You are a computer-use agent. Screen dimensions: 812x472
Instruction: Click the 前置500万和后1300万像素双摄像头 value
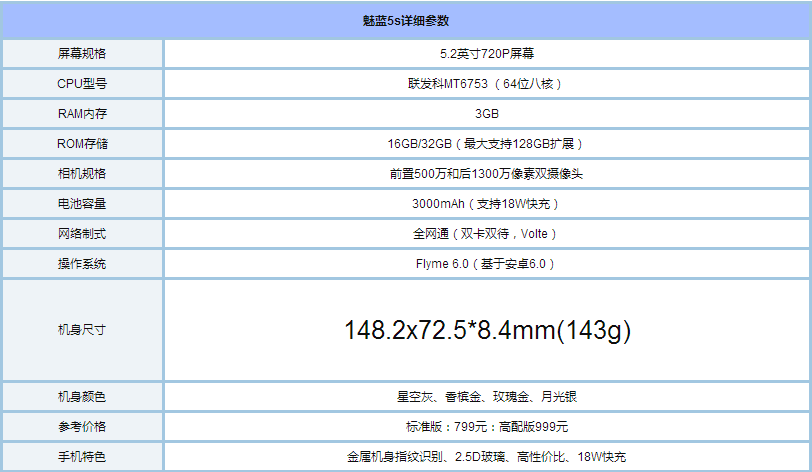[486, 174]
